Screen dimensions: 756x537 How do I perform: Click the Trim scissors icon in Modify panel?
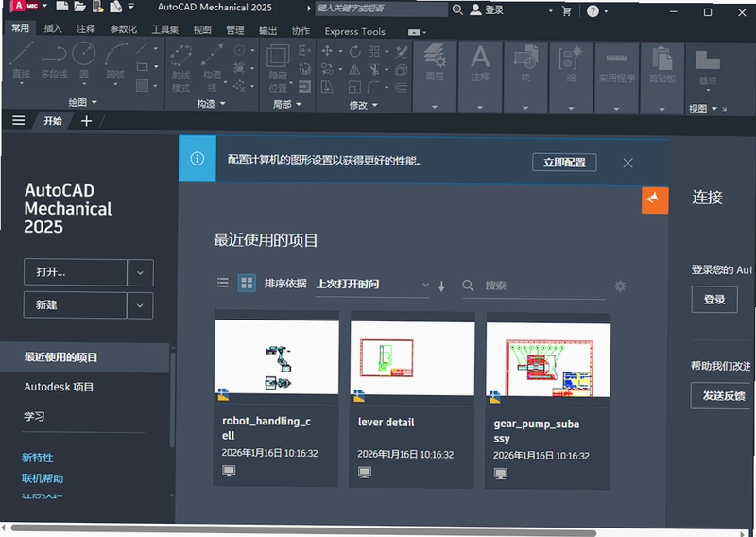coord(373,69)
